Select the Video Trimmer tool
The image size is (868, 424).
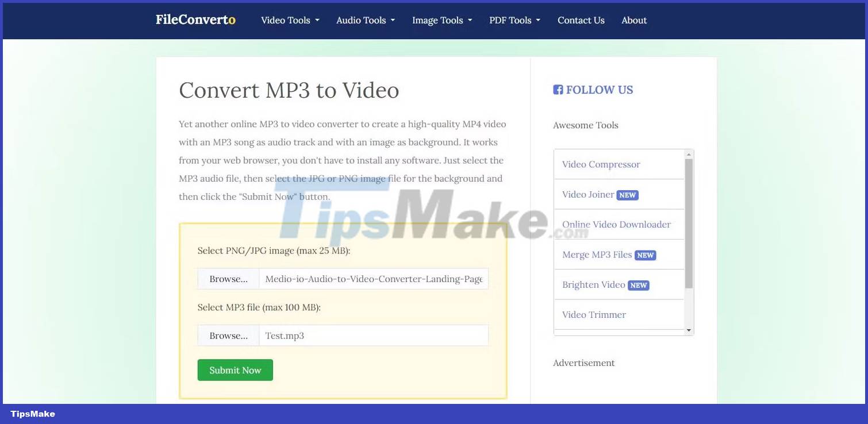593,314
